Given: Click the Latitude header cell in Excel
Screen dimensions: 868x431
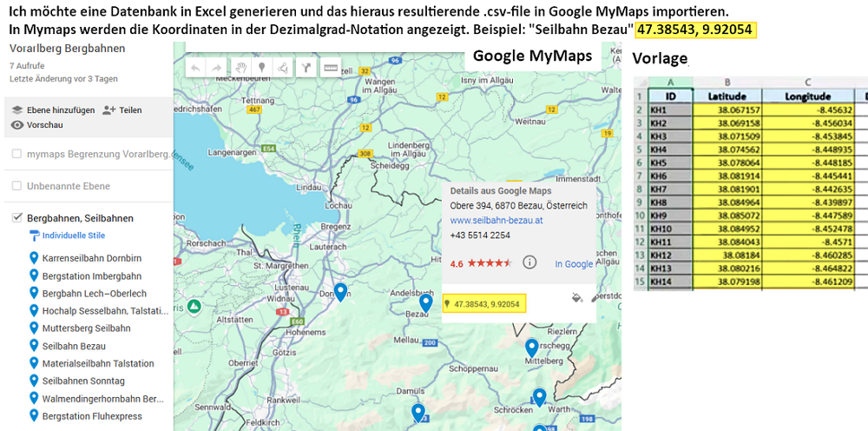Looking at the screenshot, I should click(727, 96).
